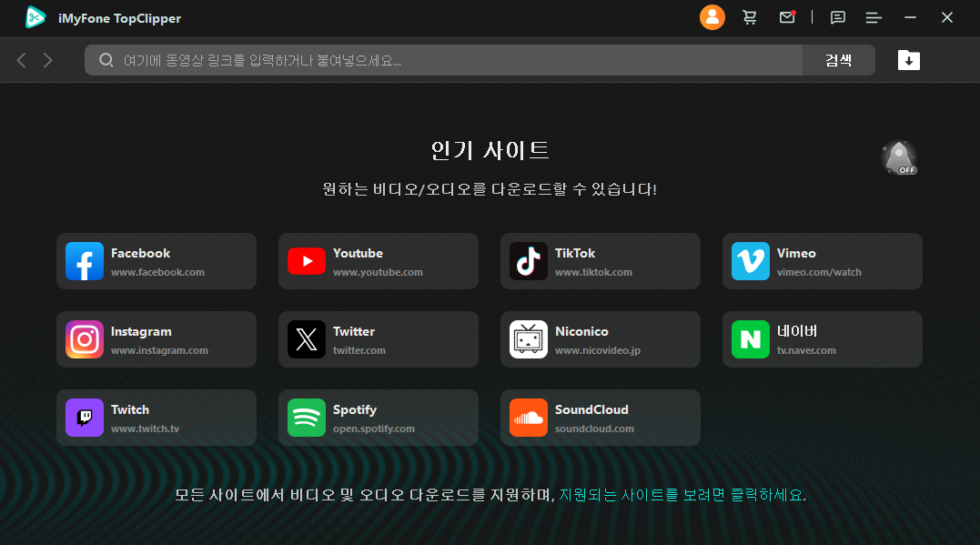Viewport: 980px width, 545px height.
Task: Click the Niconico name label
Action: click(x=581, y=331)
